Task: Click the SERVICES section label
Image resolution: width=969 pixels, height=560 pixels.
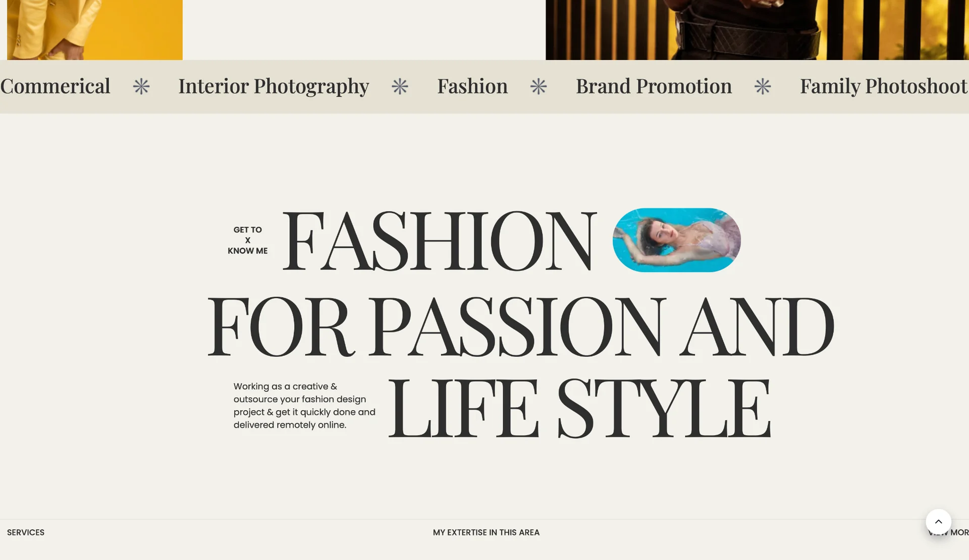Action: tap(26, 532)
